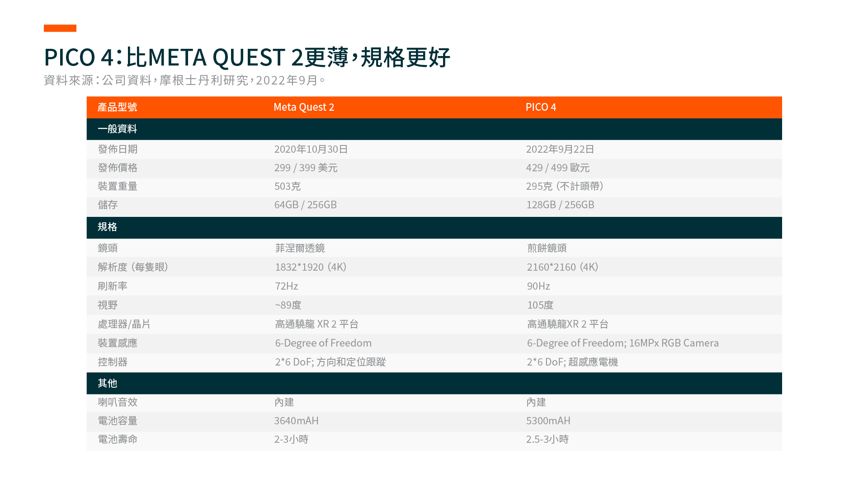Click the '2022年9月22日' release date cell
Image resolution: width=868 pixels, height=488 pixels.
click(560, 149)
